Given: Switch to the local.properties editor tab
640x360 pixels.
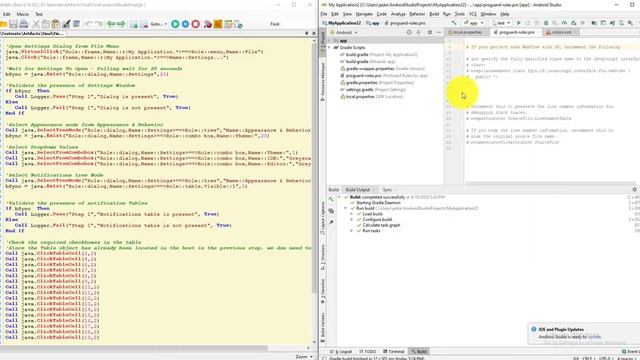Looking at the screenshot, I should click(467, 32).
